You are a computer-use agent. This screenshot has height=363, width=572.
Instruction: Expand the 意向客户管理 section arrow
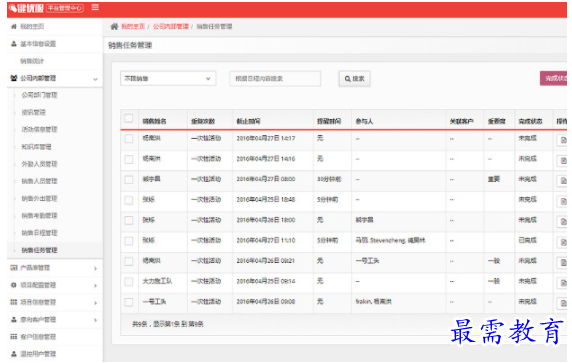pyautogui.click(x=96, y=320)
